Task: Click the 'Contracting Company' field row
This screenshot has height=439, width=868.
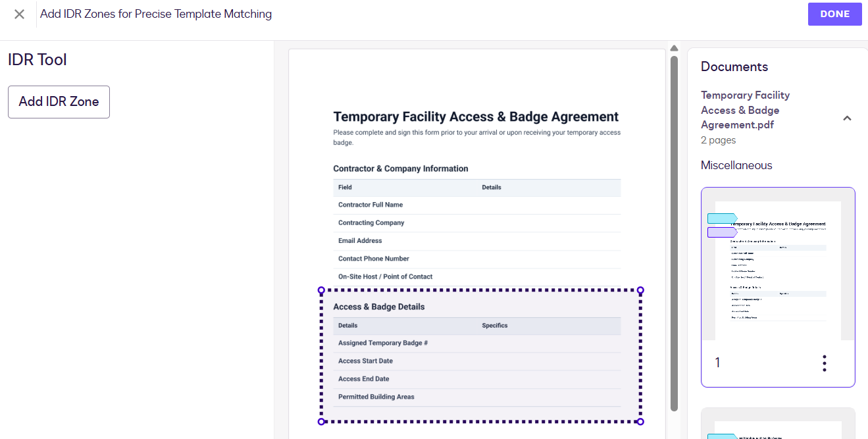Action: [476, 223]
